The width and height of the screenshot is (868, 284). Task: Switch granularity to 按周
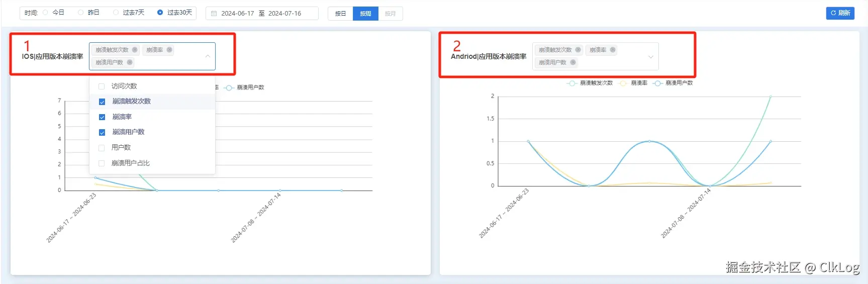point(365,14)
